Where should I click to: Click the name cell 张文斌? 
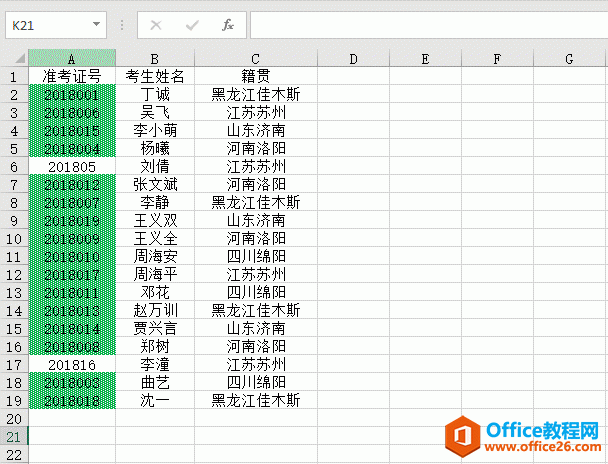(155, 185)
